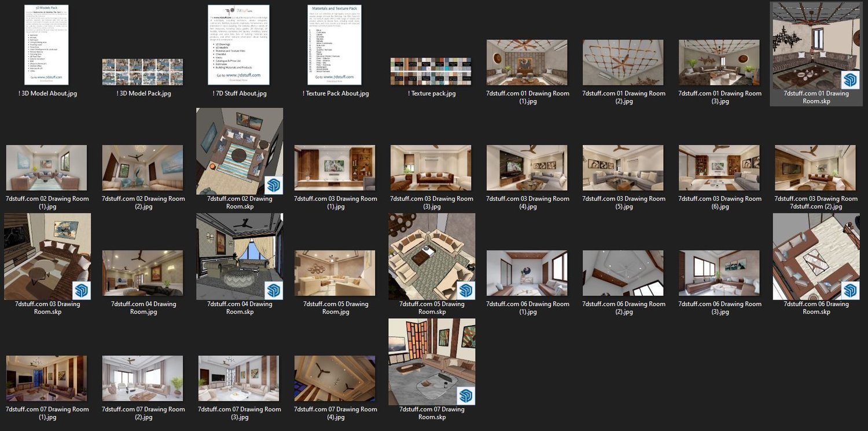Select the 03 Drawing Room.skp SketchUp file thumbnail
Viewport: 868px width, 431px height.
47,256
